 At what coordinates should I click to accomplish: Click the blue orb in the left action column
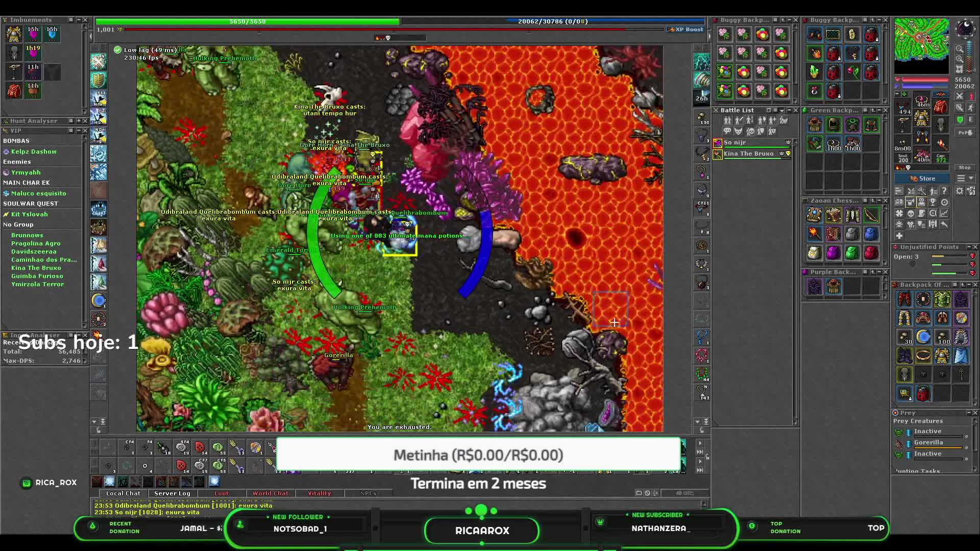point(99,300)
